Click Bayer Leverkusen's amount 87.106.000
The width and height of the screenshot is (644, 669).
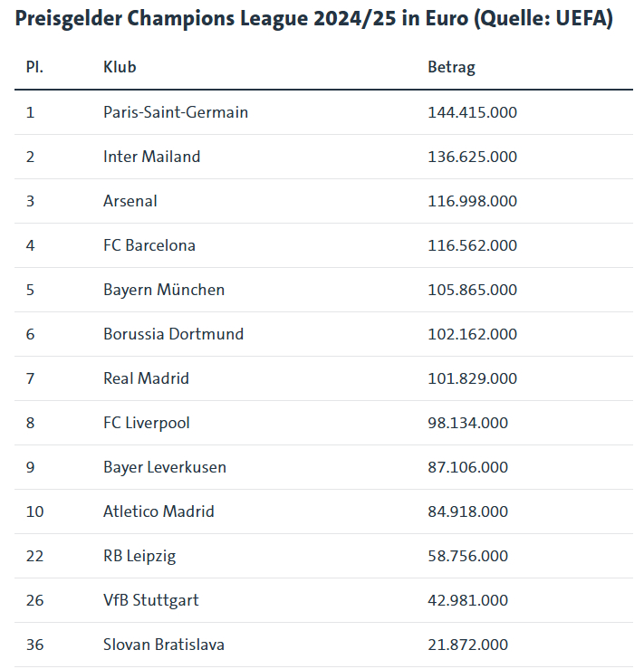[467, 467]
